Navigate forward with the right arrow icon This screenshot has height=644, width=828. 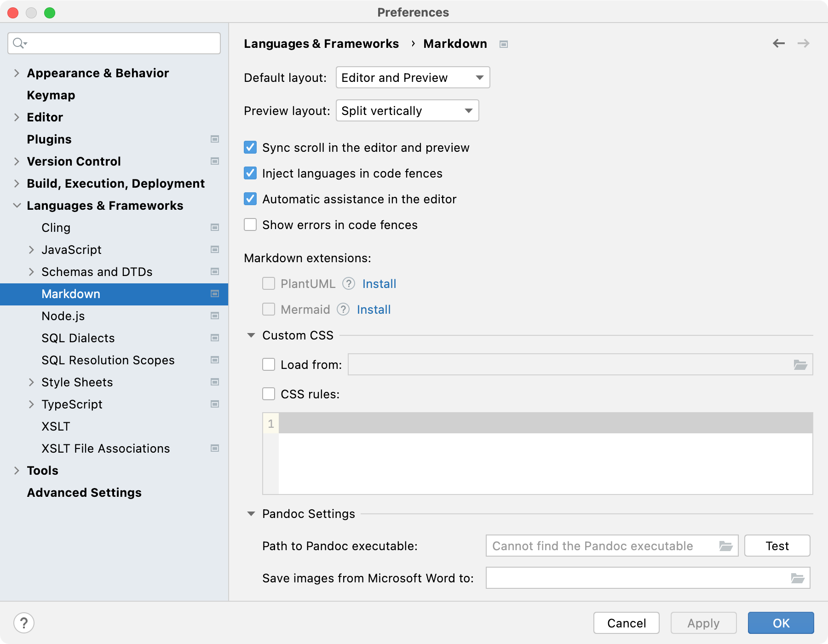(x=804, y=43)
